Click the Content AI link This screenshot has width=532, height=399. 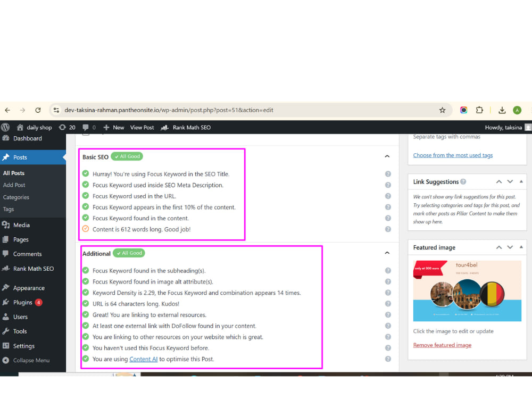point(144,359)
